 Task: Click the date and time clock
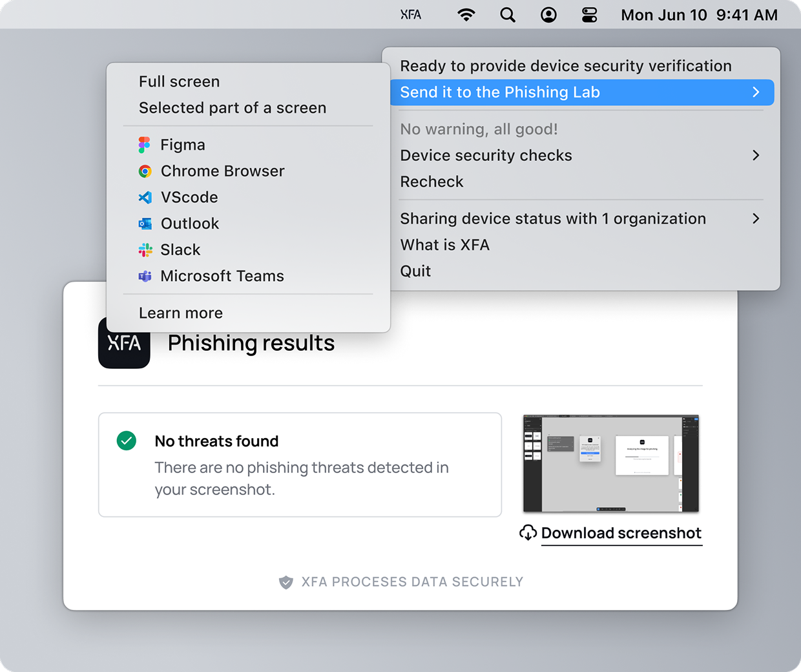[699, 15]
